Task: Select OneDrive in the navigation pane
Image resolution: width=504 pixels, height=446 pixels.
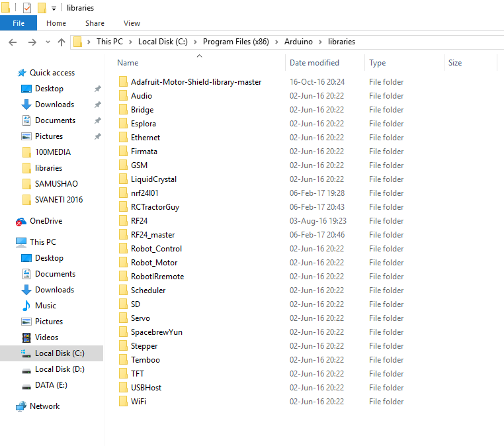Action: [46, 221]
